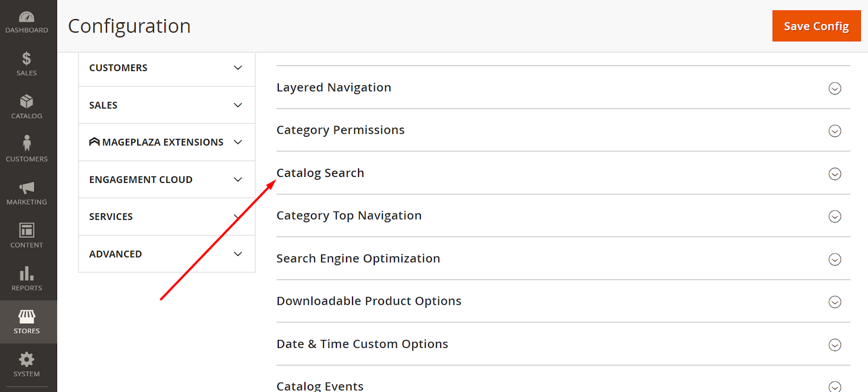Select the Content icon in the sidebar
Screen dimensions: 868x392
27,233
